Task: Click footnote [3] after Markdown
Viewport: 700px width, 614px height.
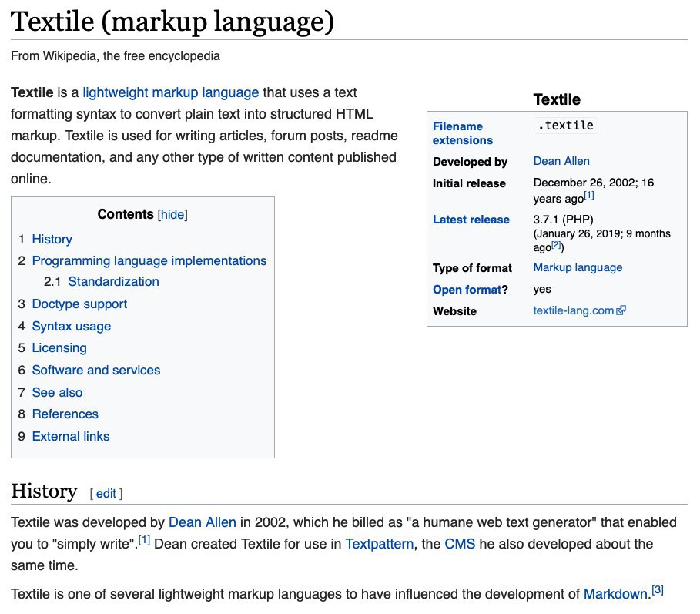Action: click(x=658, y=590)
